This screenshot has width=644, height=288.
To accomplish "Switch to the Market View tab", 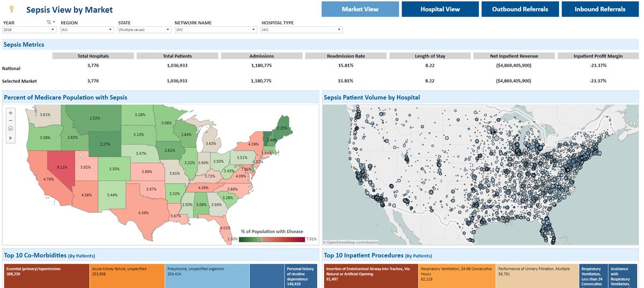I will click(x=360, y=9).
